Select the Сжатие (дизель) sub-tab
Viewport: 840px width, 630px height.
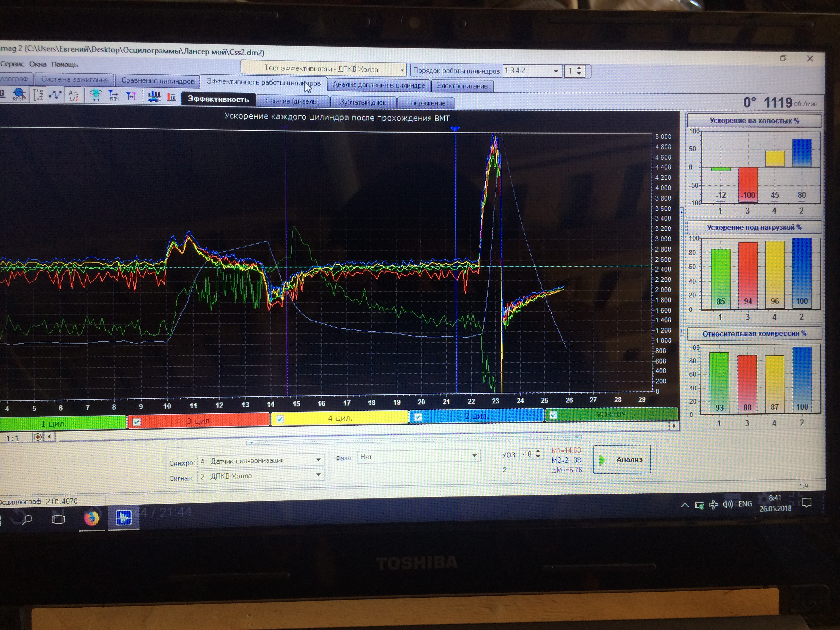click(x=292, y=101)
